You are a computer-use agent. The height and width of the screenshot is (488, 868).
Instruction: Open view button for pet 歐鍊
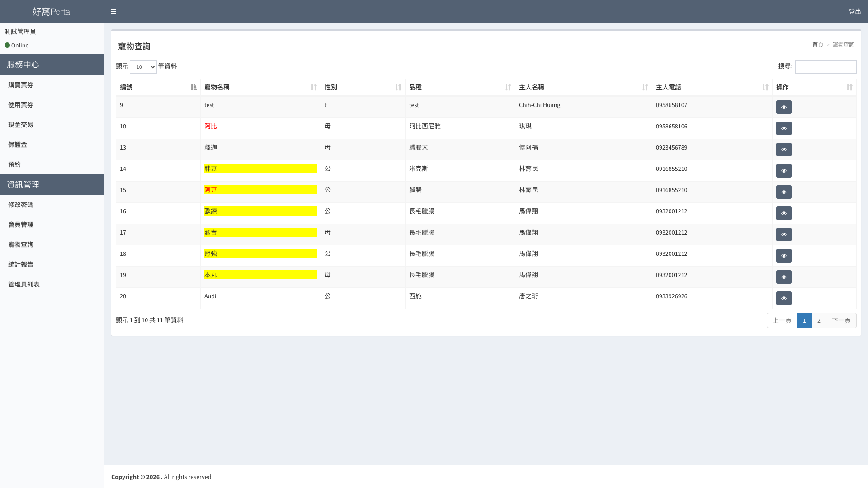click(x=783, y=213)
